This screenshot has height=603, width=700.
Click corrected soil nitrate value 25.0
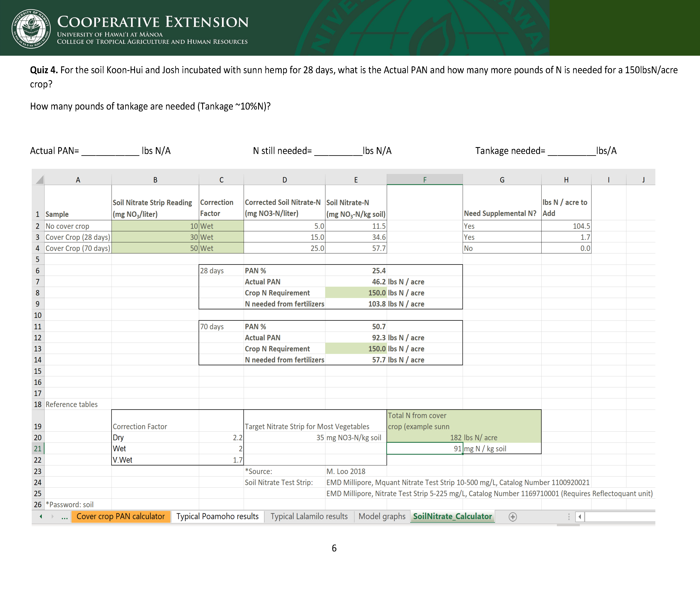(284, 248)
